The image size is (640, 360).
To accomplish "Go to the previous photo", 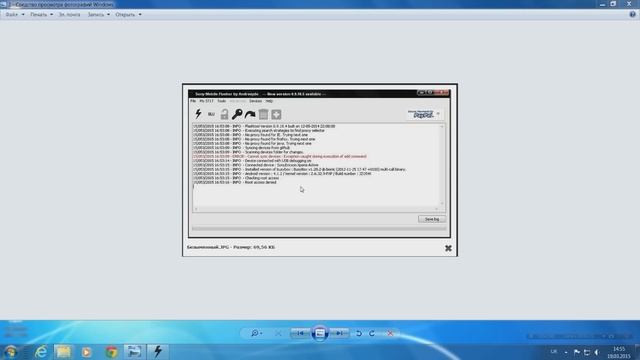I will click(x=300, y=333).
